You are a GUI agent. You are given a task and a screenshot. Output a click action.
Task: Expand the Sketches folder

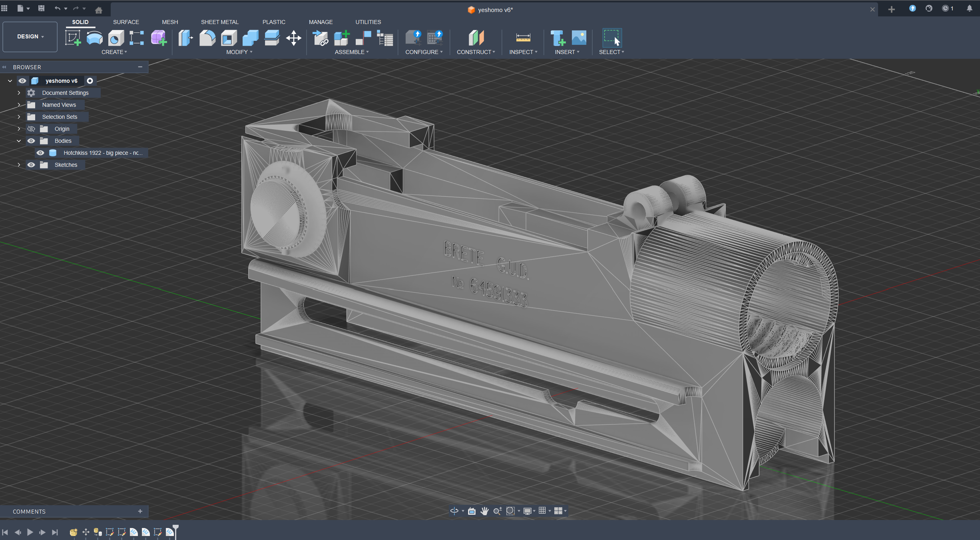tap(19, 165)
